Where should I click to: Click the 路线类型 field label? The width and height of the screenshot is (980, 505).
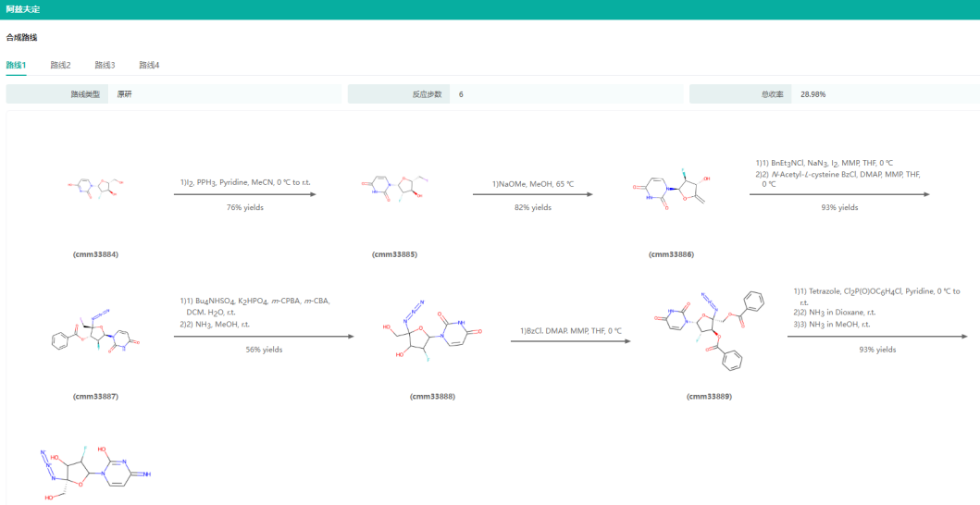click(x=85, y=94)
